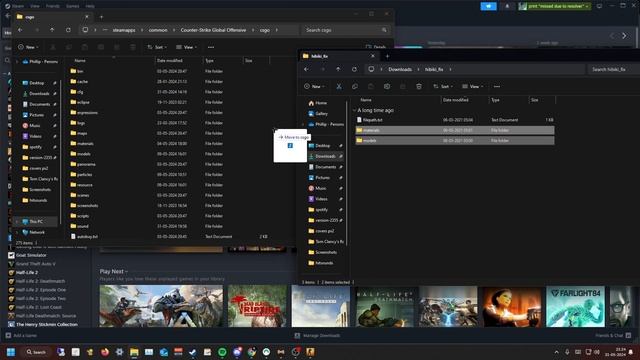
Task: Click common in csgo address breadcrumb
Action: tap(158, 30)
